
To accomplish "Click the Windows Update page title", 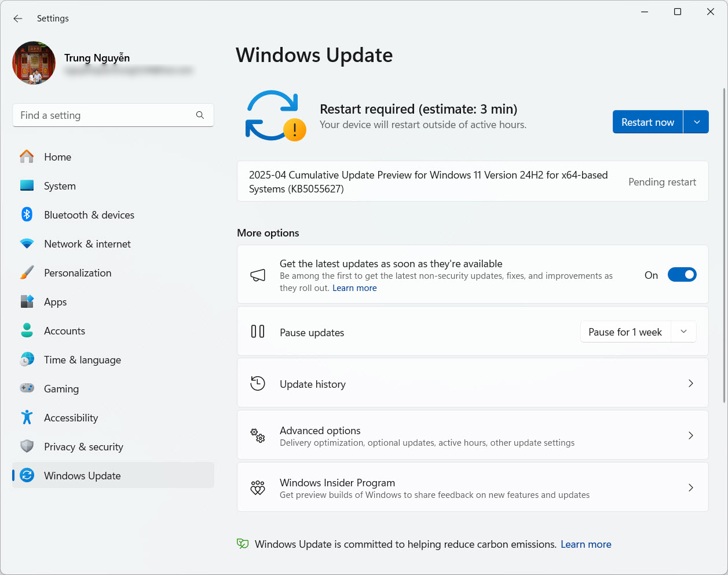I will (x=314, y=55).
